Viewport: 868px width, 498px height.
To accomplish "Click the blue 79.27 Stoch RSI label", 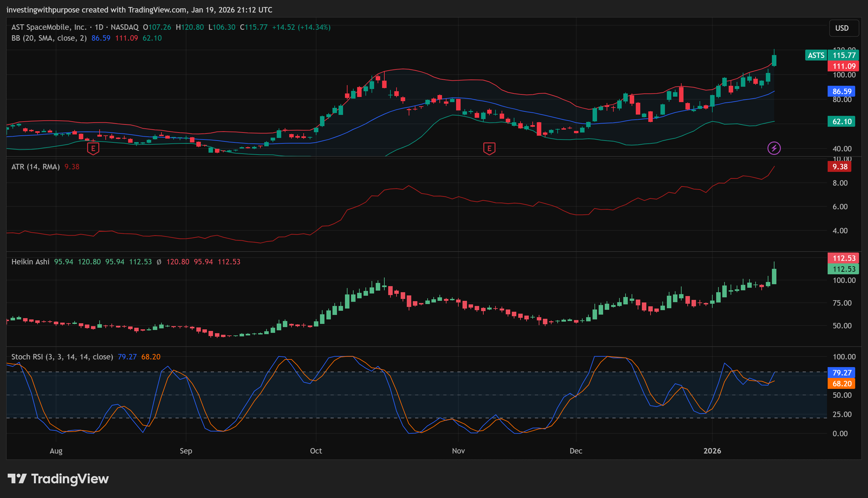I will pos(841,373).
